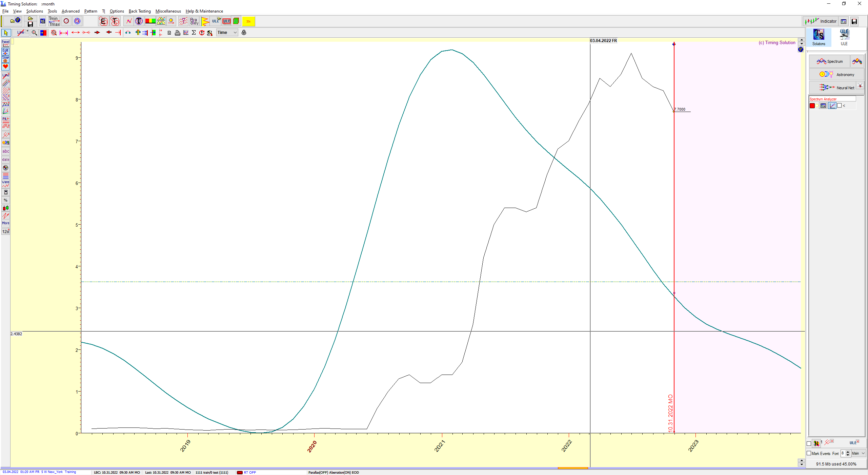Click the padlock lock icon
868x475 pixels.
(244, 33)
